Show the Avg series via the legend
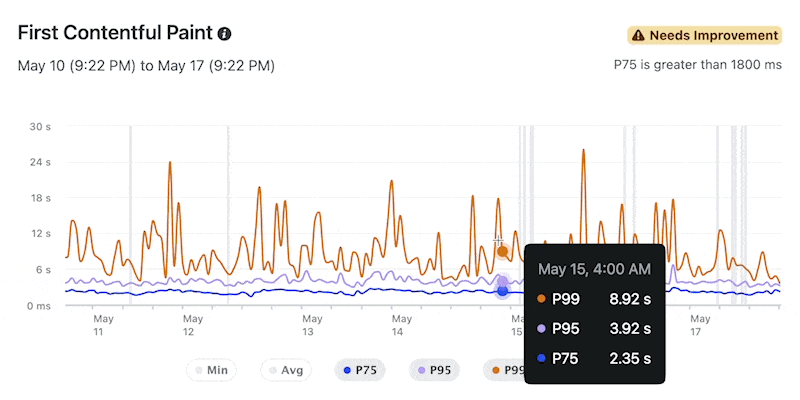The width and height of the screenshot is (800, 400). [286, 370]
